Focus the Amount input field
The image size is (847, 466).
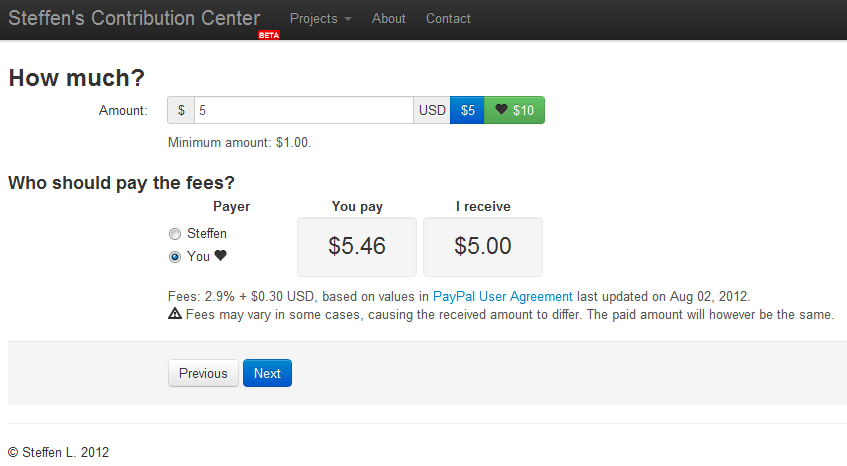tap(303, 110)
